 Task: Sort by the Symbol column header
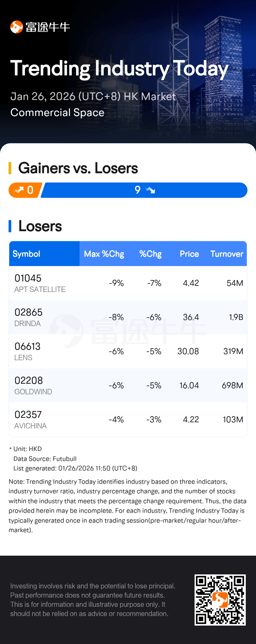click(x=26, y=254)
